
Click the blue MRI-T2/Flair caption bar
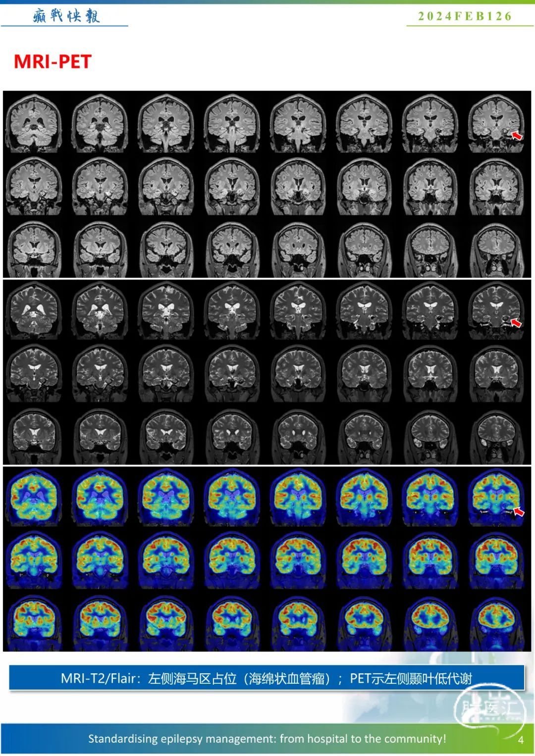267,678
